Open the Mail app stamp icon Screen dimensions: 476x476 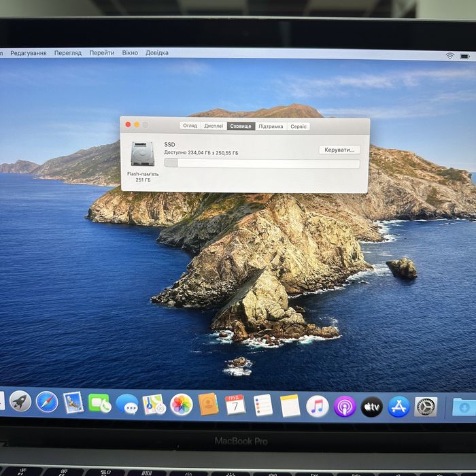(73, 403)
